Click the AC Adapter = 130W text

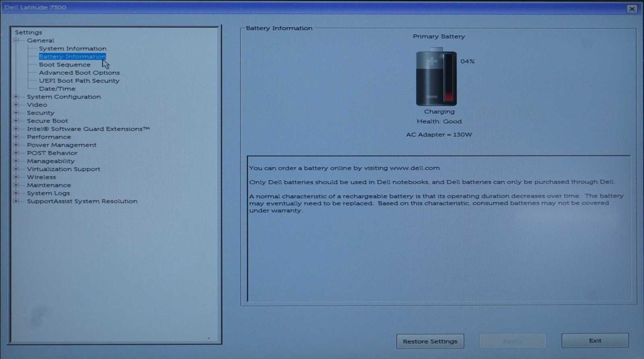point(439,135)
